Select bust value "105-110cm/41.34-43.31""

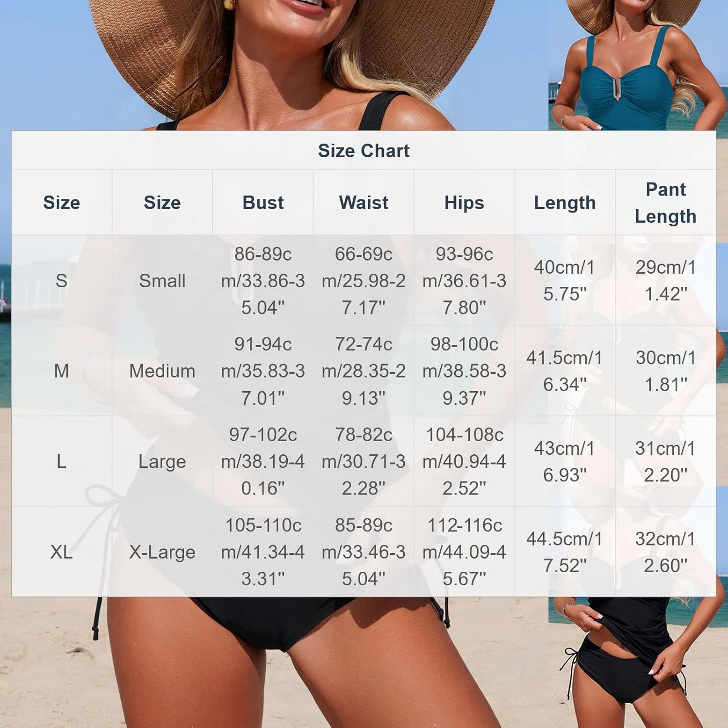click(x=263, y=552)
